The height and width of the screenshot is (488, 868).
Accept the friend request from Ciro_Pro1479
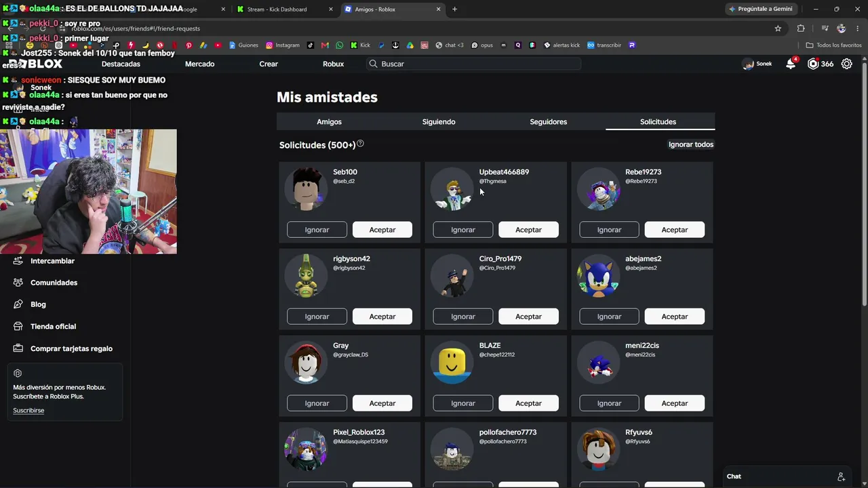tap(528, 317)
